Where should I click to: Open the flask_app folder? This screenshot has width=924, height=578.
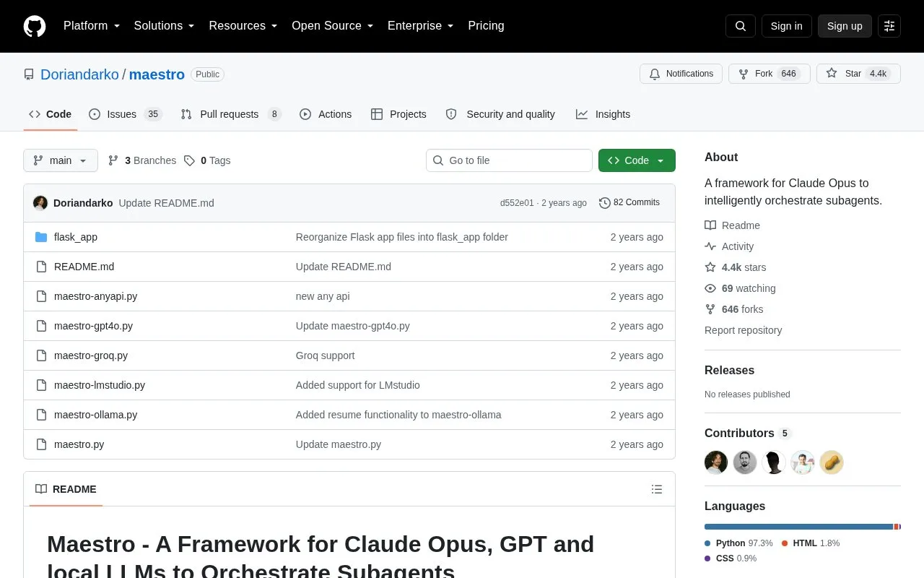[x=76, y=237]
